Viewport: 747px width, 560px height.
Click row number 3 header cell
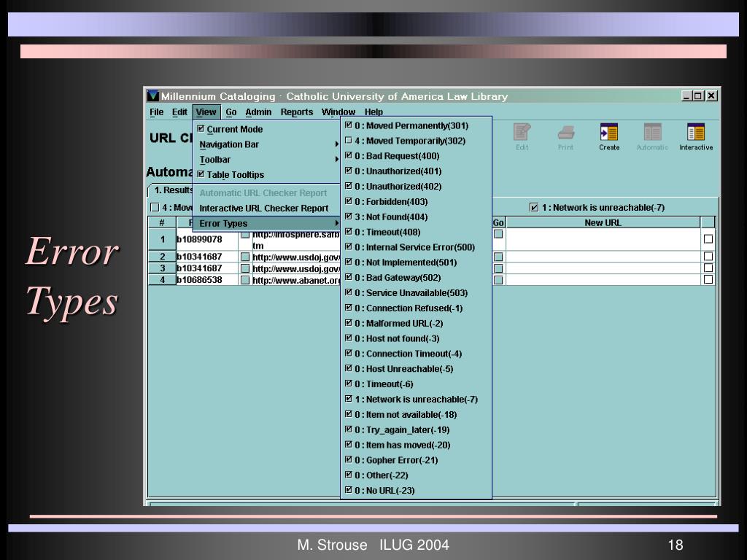tap(162, 268)
